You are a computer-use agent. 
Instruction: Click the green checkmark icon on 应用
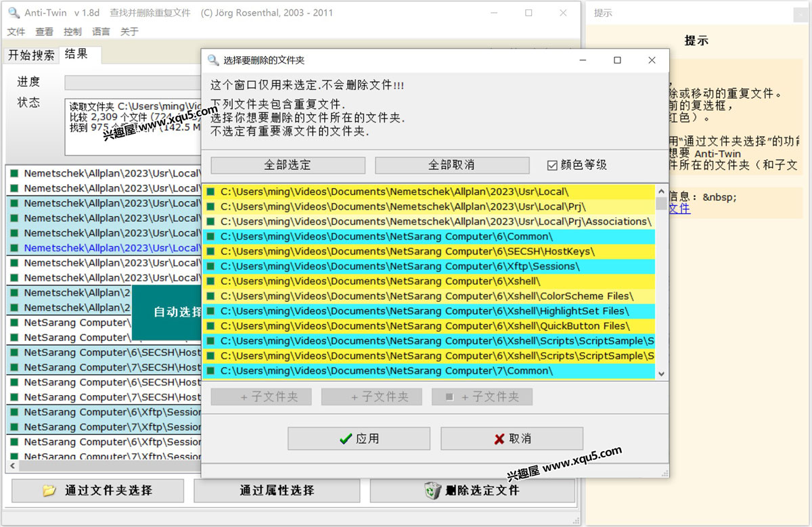(346, 439)
